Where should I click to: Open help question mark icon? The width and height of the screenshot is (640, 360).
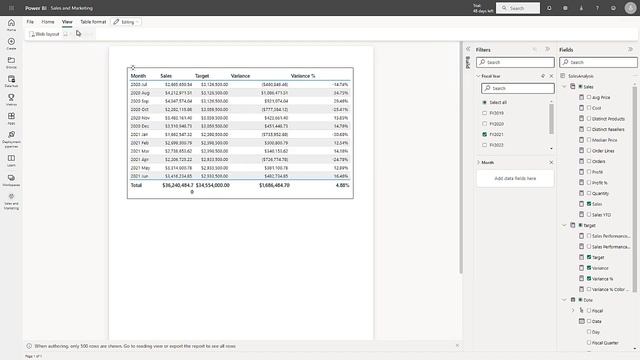click(x=597, y=8)
